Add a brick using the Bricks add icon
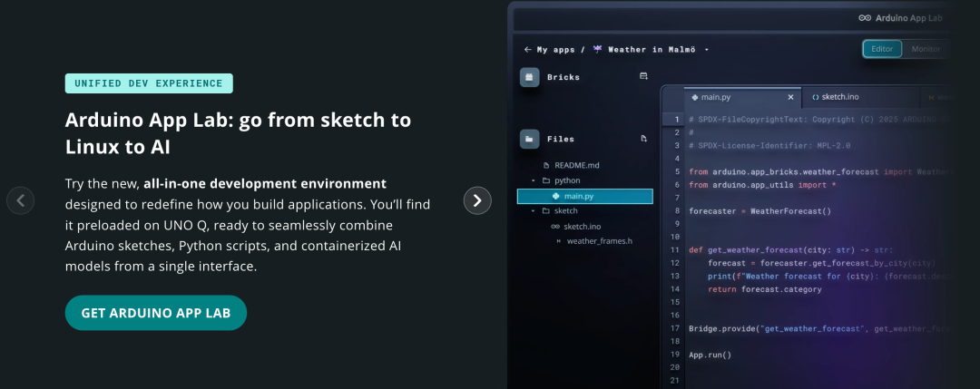The image size is (980, 389). (643, 76)
